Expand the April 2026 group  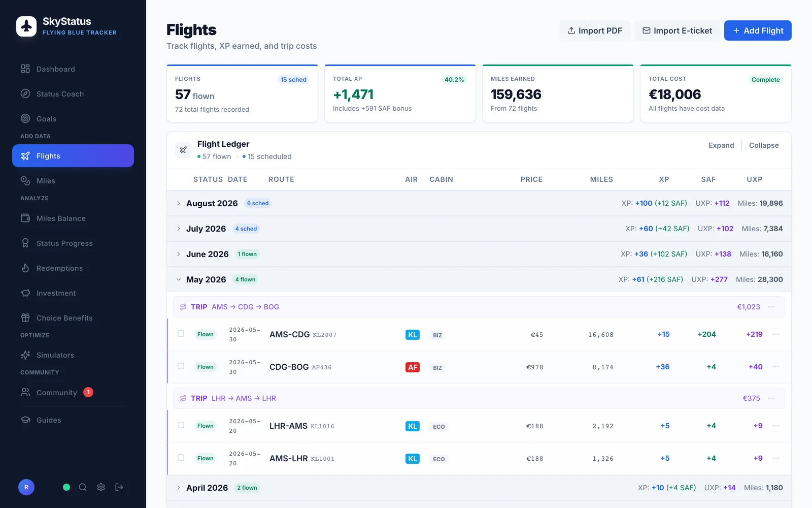(479, 488)
